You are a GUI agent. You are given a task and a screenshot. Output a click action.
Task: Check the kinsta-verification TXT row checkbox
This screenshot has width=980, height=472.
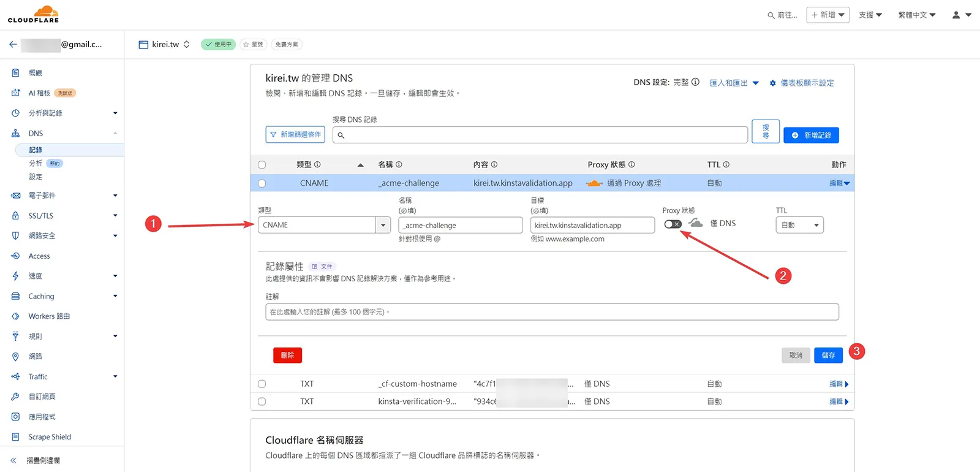pyautogui.click(x=262, y=402)
